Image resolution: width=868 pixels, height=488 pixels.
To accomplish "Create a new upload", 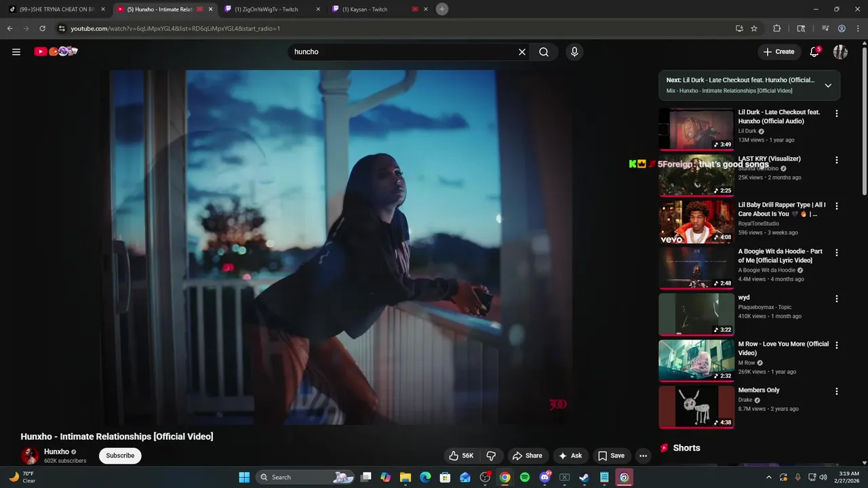I will point(778,52).
